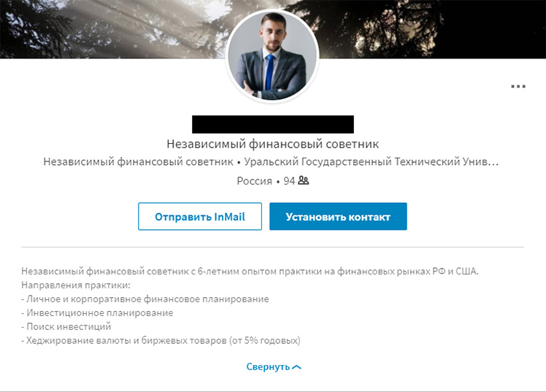Open the 94 connections count
This screenshot has height=392, width=546.
pos(289,181)
